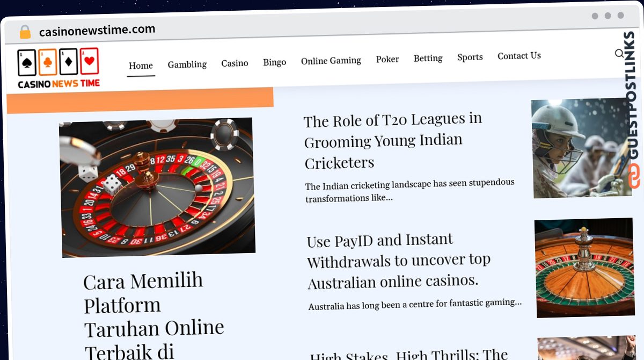Open the Home menu item

141,66
